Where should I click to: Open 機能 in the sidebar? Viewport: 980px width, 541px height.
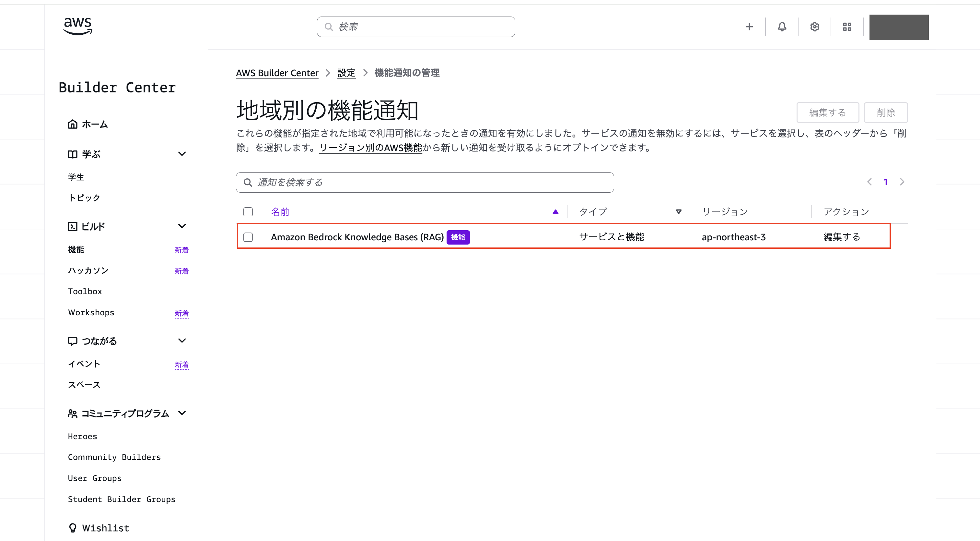click(76, 250)
